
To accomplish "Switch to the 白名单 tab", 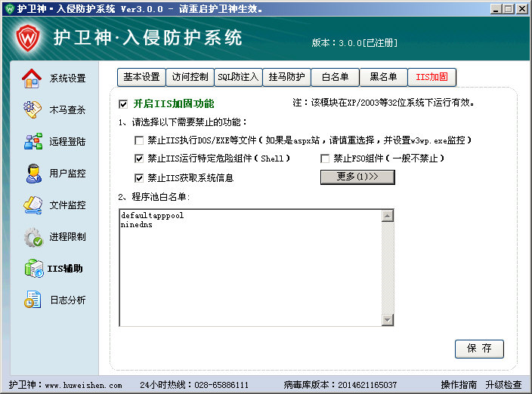I will point(336,77).
